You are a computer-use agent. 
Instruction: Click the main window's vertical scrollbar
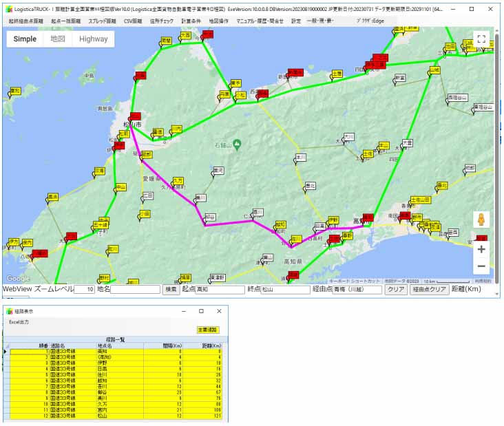pyautogui.click(x=498, y=160)
